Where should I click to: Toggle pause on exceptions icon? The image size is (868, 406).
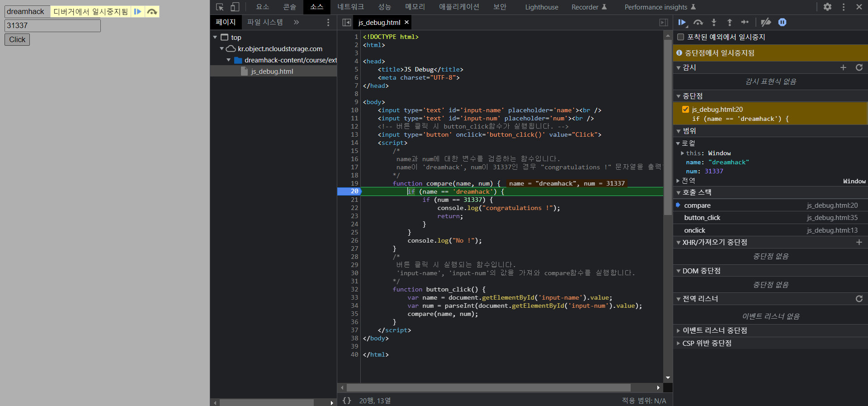click(x=782, y=22)
